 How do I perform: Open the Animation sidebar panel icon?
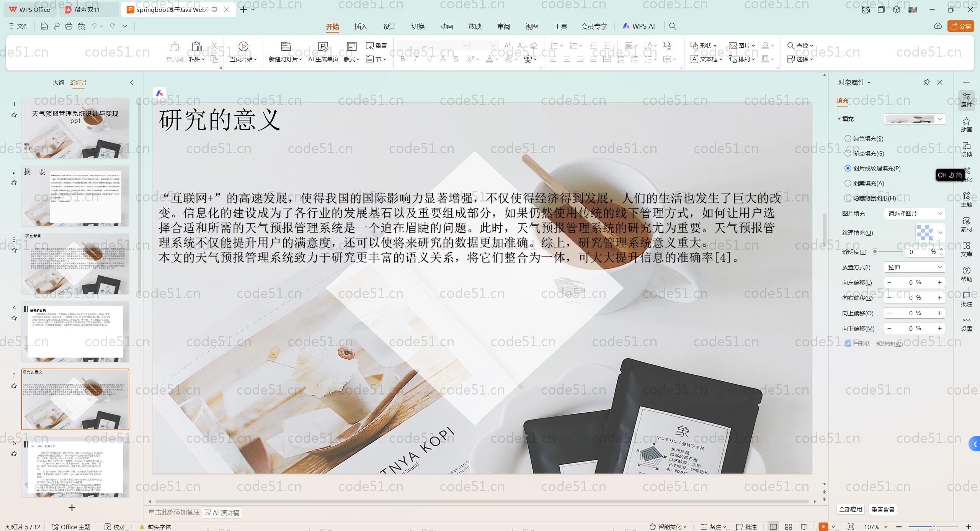tap(966, 125)
